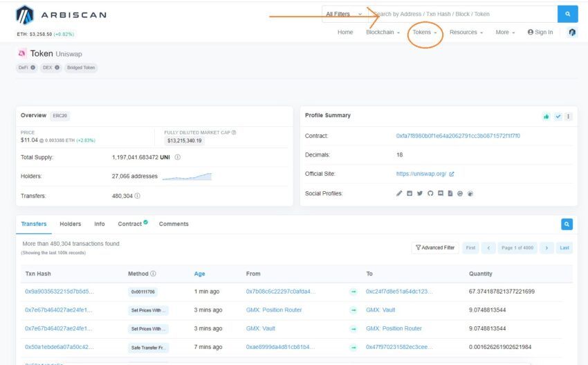Expand the Blockchain navigation menu
The image size is (588, 365).
click(383, 33)
